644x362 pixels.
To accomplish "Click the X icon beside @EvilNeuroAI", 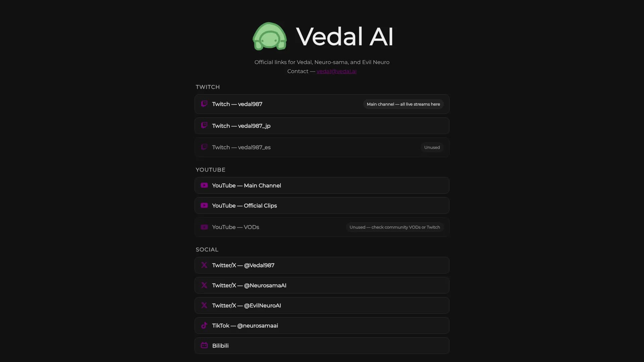I will pos(204,305).
